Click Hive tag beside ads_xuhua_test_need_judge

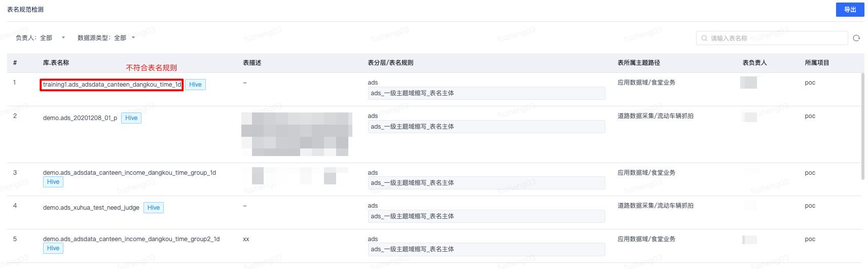(154, 208)
